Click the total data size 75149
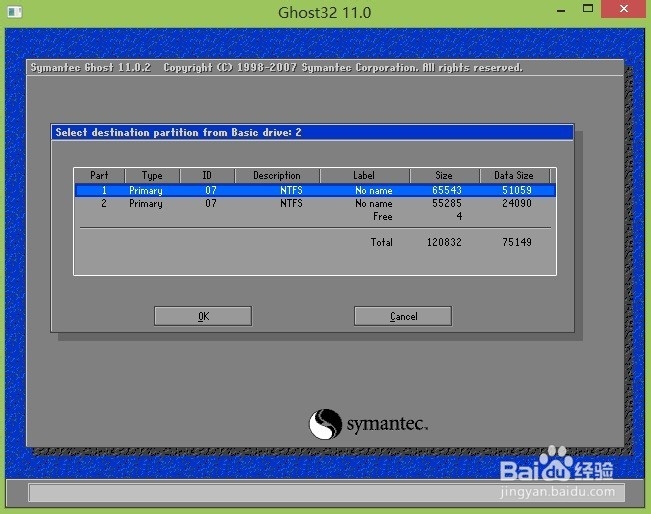The image size is (651, 514). tap(517, 242)
